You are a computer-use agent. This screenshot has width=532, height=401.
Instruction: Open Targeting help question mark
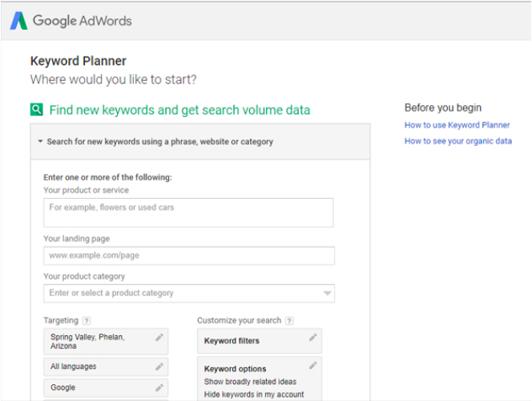point(87,321)
